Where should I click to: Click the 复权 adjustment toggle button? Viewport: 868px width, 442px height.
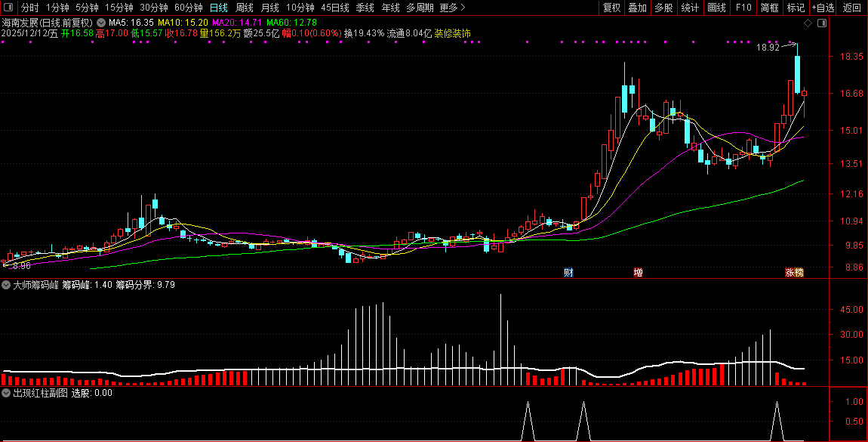pyautogui.click(x=611, y=8)
